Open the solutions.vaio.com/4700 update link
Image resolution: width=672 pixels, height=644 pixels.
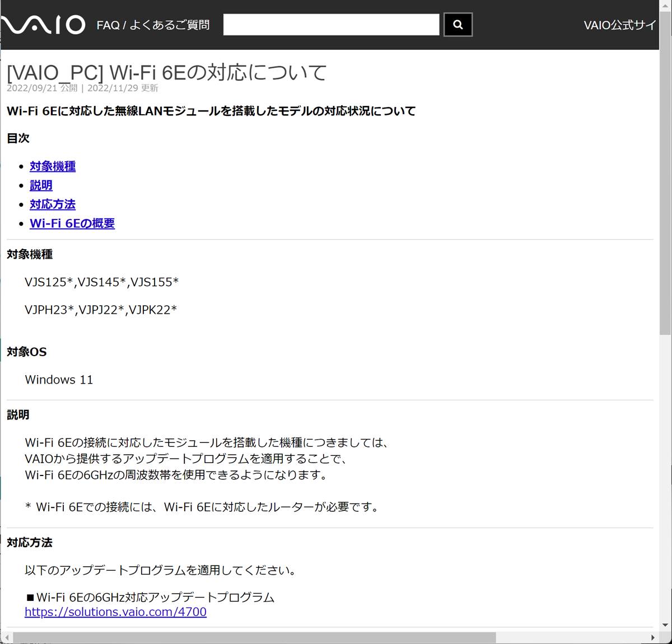115,612
